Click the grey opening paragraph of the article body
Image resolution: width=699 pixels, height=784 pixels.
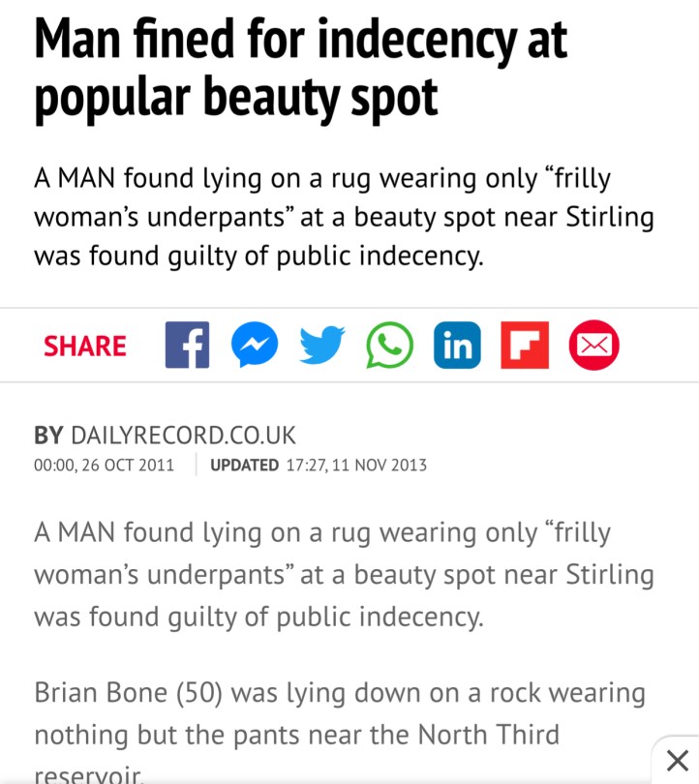click(344, 575)
